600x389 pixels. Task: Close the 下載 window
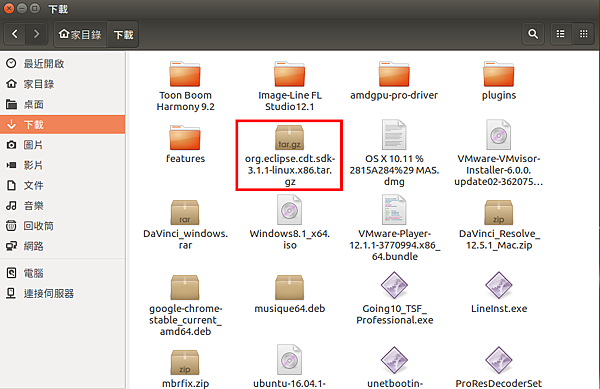coord(8,8)
